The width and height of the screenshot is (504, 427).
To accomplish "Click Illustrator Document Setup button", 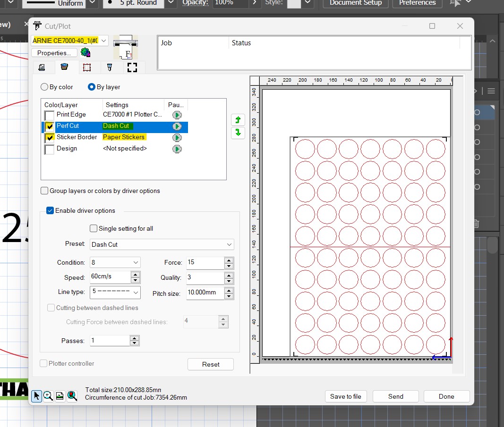I will click(356, 2).
